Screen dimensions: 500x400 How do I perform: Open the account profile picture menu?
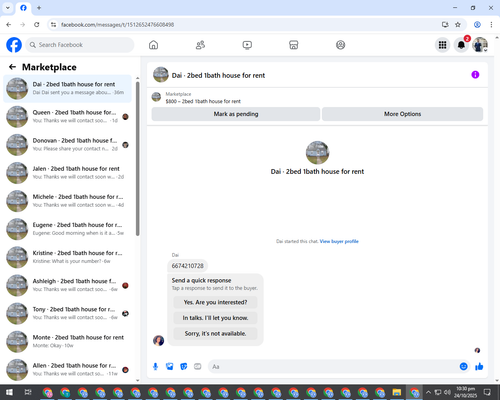[x=480, y=45]
